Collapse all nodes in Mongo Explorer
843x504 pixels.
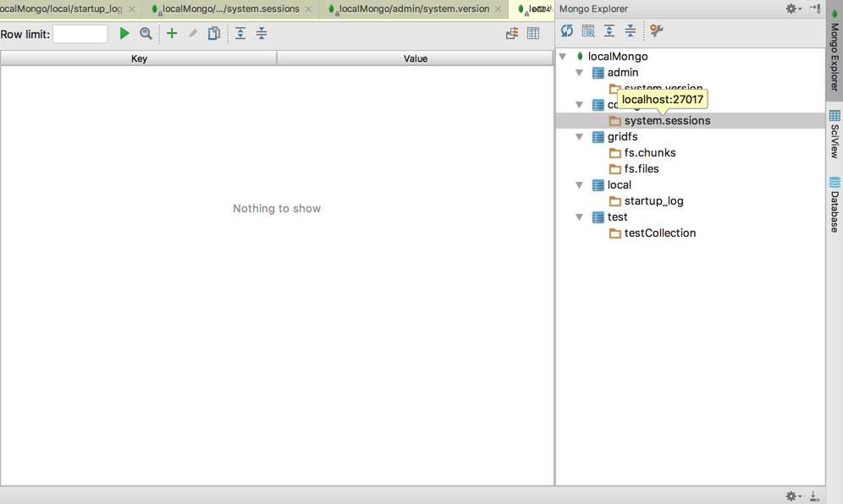coord(630,30)
